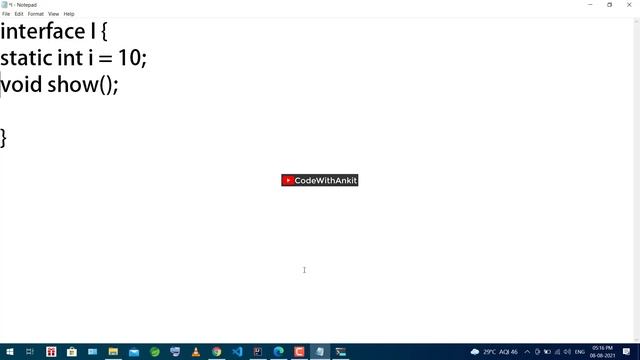640x360 pixels.
Task: Open the View menu
Action: click(53, 14)
